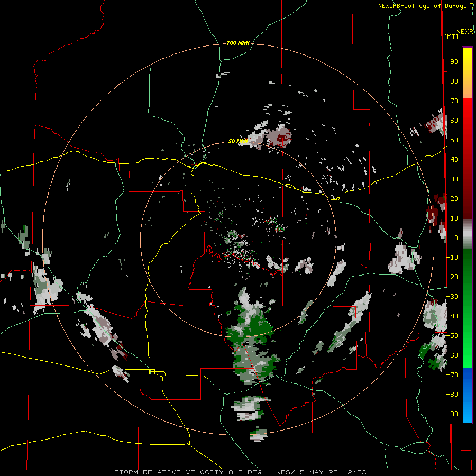
Task: Click the positive 40 kt scale label
Action: [x=454, y=159]
